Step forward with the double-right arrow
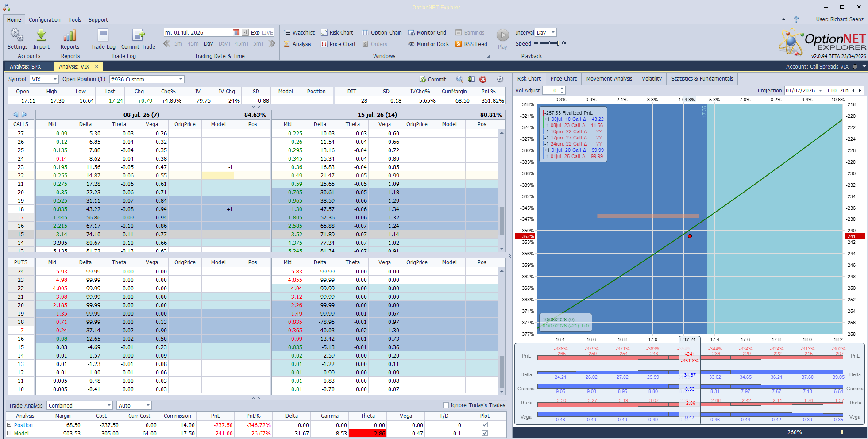The width and height of the screenshot is (868, 439). (x=272, y=43)
